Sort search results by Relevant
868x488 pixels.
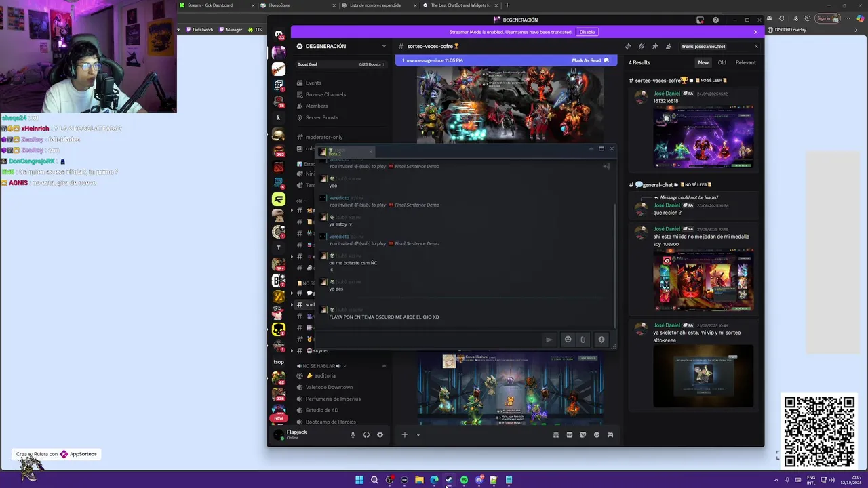pyautogui.click(x=746, y=62)
